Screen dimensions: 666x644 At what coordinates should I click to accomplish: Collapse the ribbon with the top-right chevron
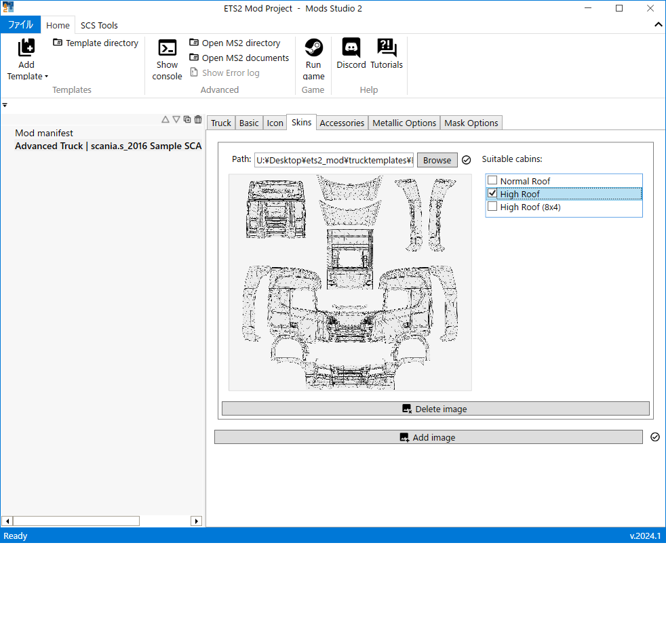click(x=658, y=25)
